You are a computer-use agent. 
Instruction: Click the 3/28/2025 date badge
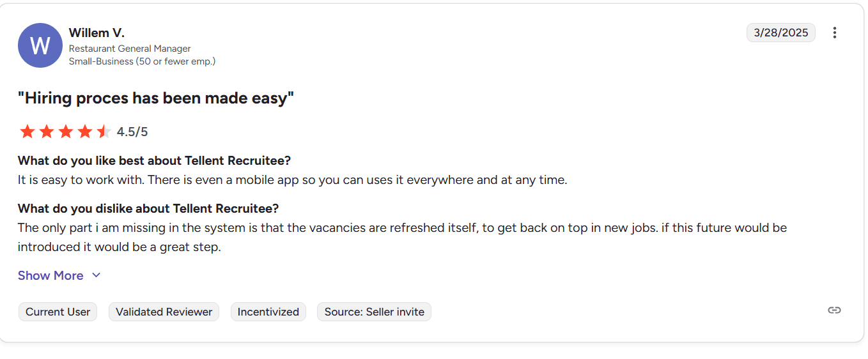click(780, 33)
